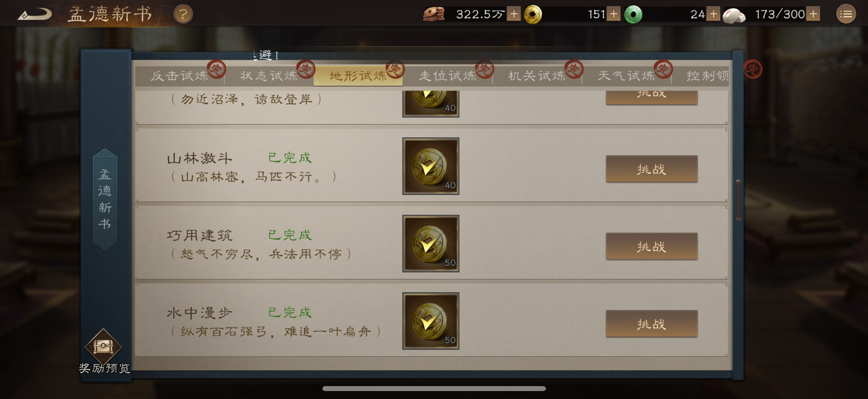Click the 巧用建筑 coin reward icon
Image resolution: width=868 pixels, height=399 pixels.
[431, 244]
